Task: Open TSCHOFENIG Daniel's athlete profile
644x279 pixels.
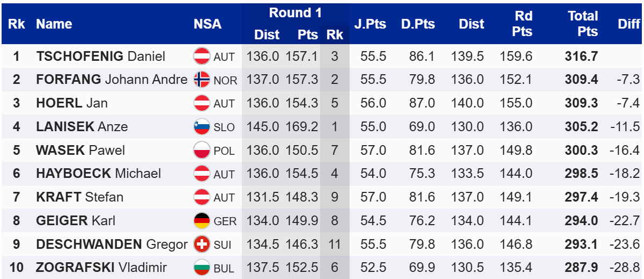Action: [x=100, y=56]
